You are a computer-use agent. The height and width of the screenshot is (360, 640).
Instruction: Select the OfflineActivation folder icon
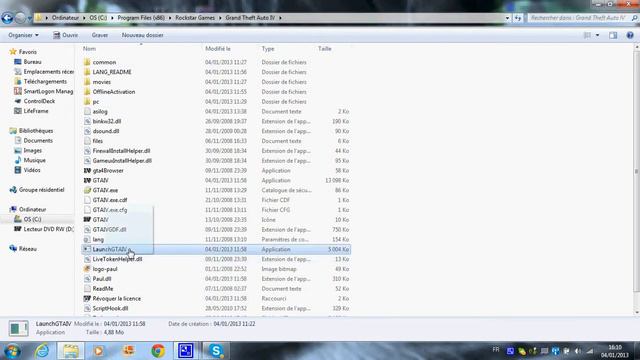click(x=87, y=92)
